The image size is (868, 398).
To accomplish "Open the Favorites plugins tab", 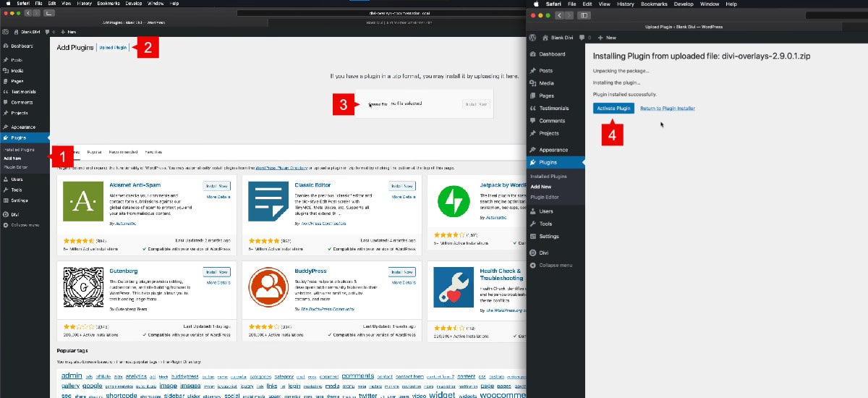I will tap(153, 153).
